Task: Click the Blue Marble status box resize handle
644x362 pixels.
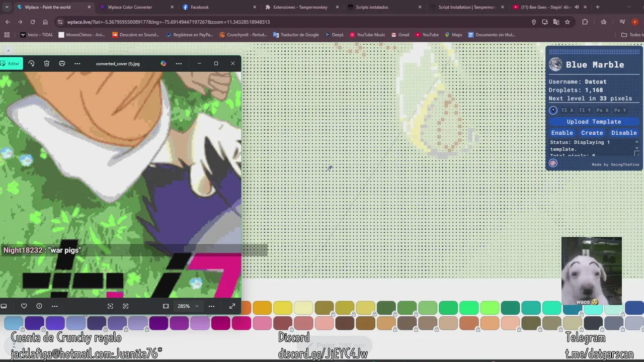Action: [x=637, y=154]
